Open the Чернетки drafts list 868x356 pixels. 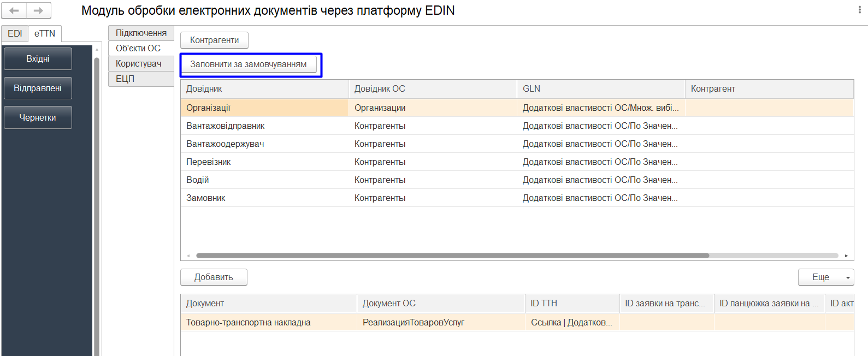point(38,117)
